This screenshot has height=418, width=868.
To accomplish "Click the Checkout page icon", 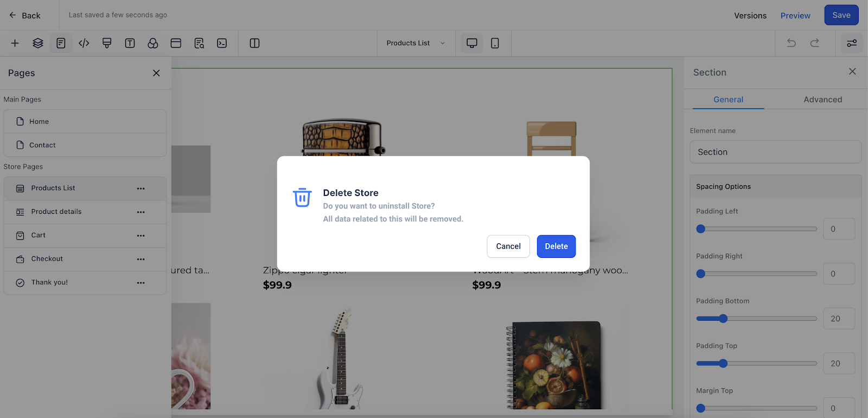I will pyautogui.click(x=20, y=259).
